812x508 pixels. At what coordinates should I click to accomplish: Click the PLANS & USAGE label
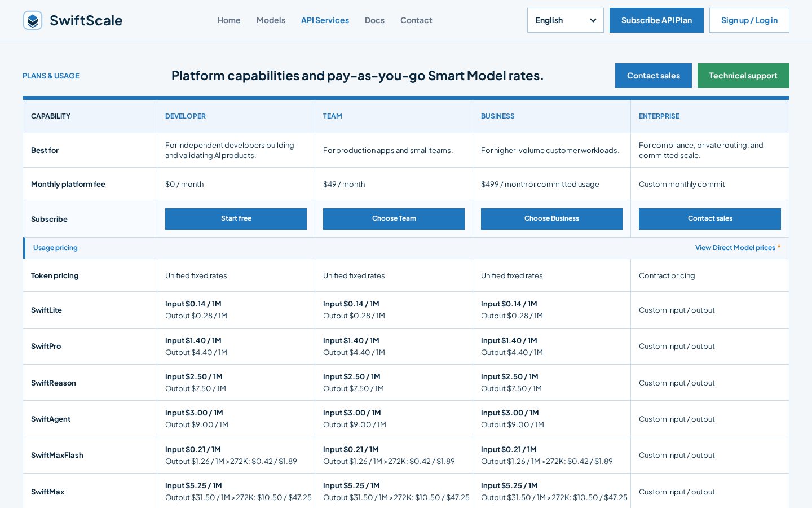click(51, 76)
